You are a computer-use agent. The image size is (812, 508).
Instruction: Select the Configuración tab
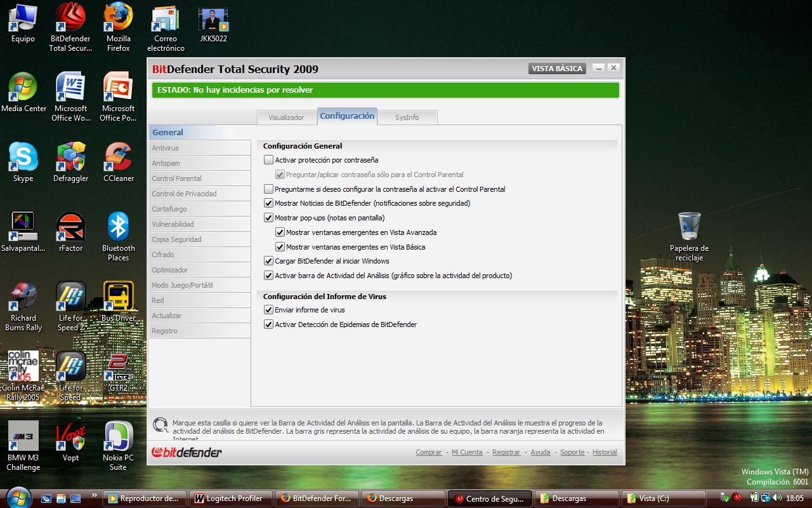coord(347,116)
